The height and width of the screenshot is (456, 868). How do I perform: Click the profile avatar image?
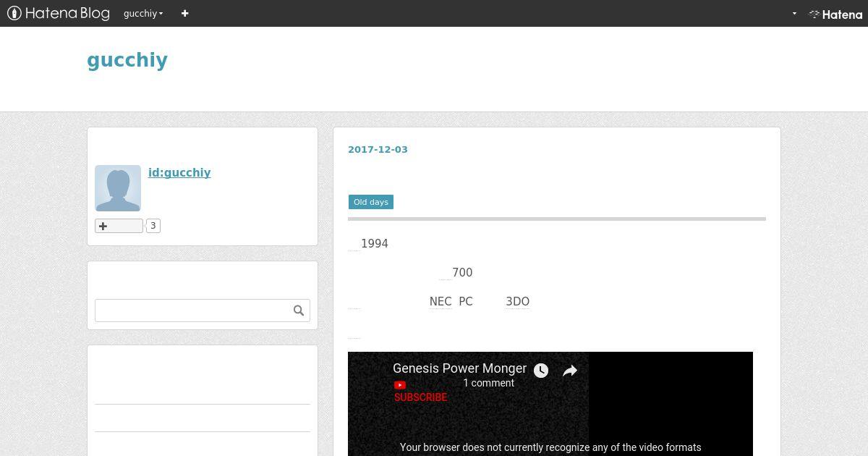tap(118, 188)
